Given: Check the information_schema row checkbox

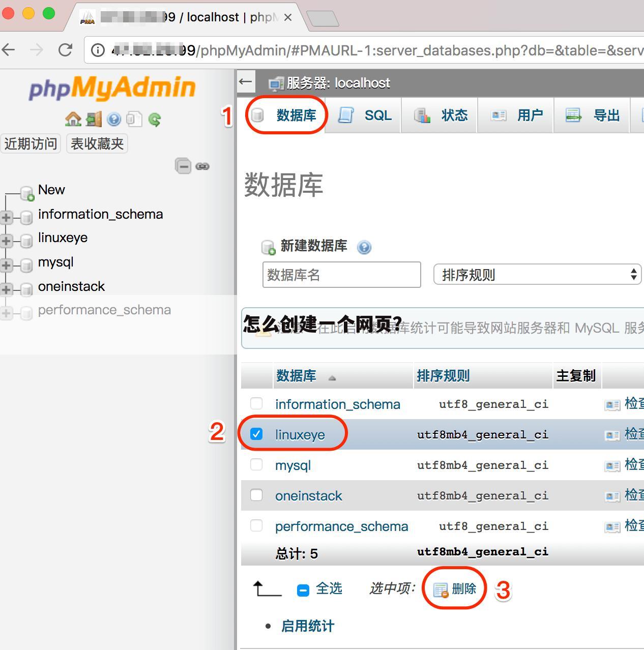Looking at the screenshot, I should tap(256, 403).
